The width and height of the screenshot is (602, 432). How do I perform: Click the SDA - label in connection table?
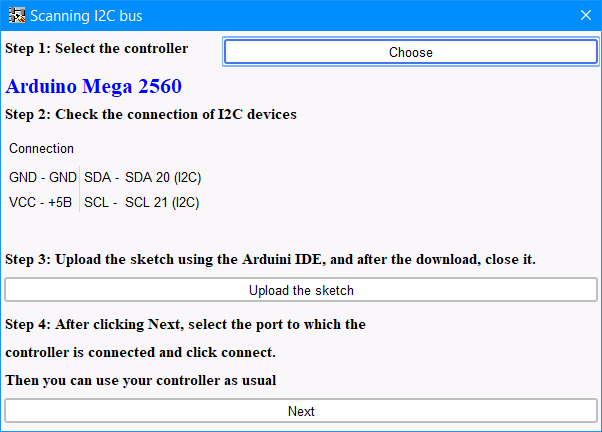point(101,177)
